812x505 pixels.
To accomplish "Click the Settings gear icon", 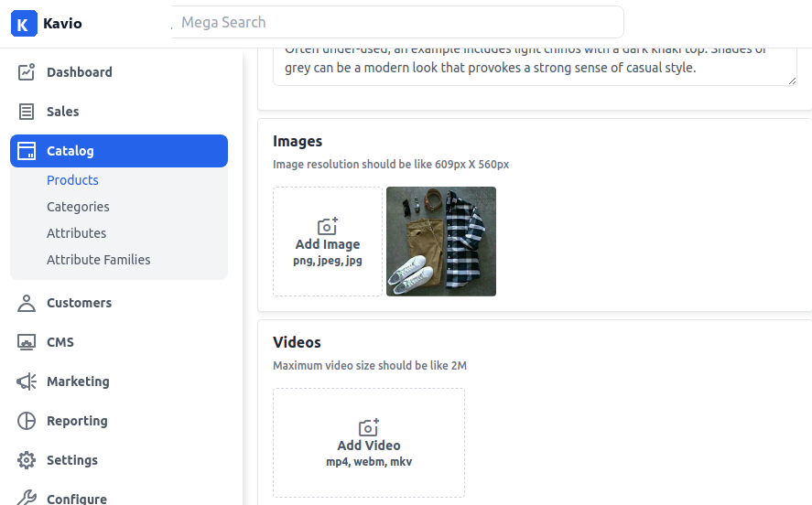I will pyautogui.click(x=27, y=460).
